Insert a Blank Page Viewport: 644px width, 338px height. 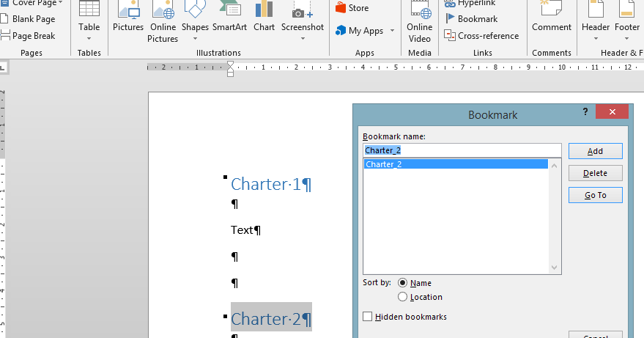click(x=28, y=19)
